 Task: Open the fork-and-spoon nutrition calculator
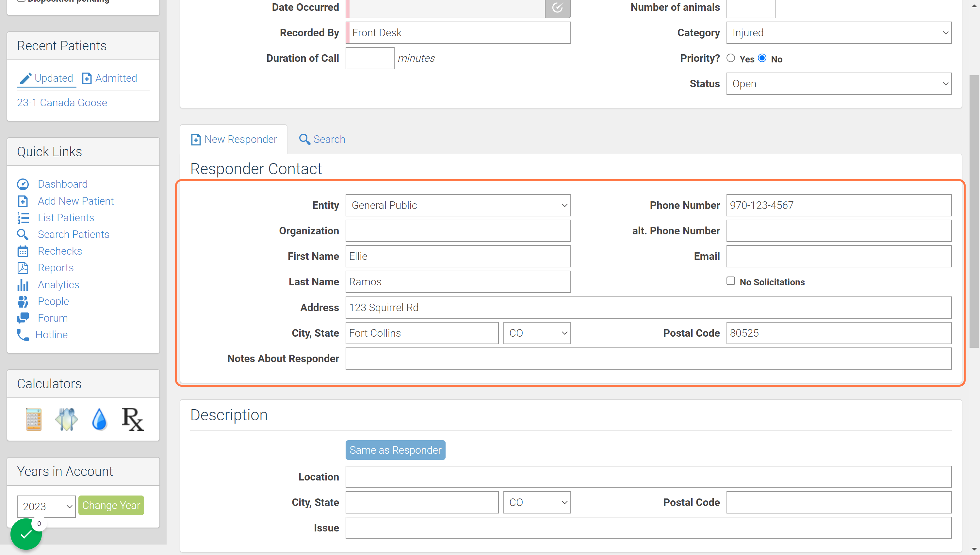pyautogui.click(x=67, y=419)
